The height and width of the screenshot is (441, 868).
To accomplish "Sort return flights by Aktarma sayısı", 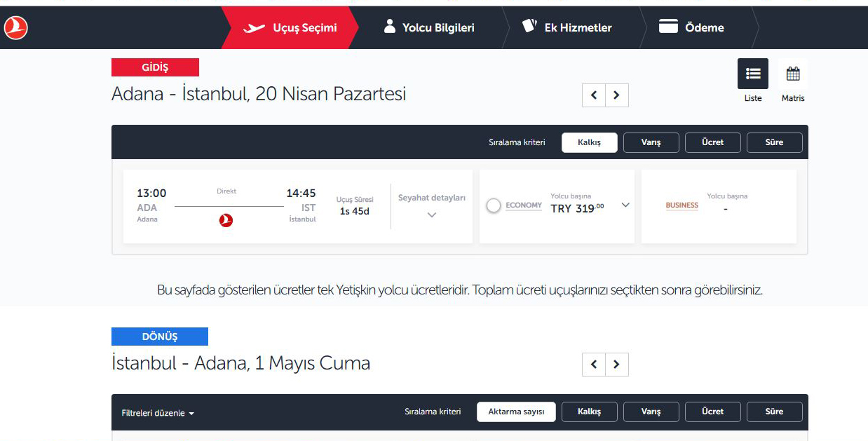I will [x=516, y=412].
